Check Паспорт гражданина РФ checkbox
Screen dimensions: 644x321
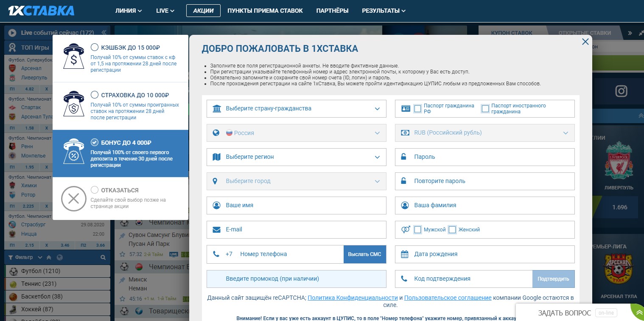(417, 109)
